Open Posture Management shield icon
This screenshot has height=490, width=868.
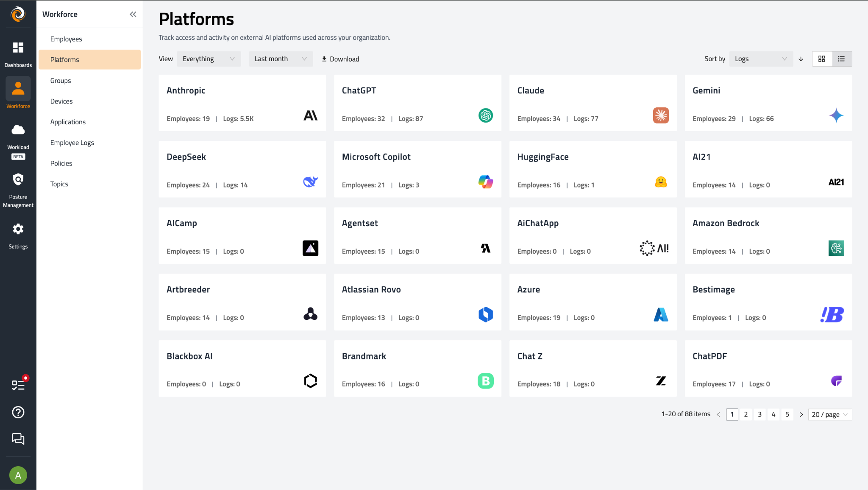[18, 179]
